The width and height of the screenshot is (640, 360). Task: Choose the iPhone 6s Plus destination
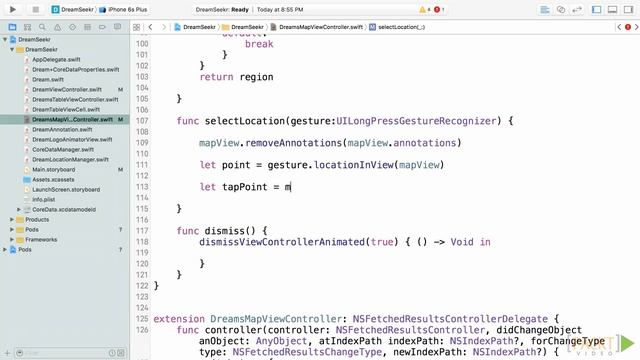123,9
